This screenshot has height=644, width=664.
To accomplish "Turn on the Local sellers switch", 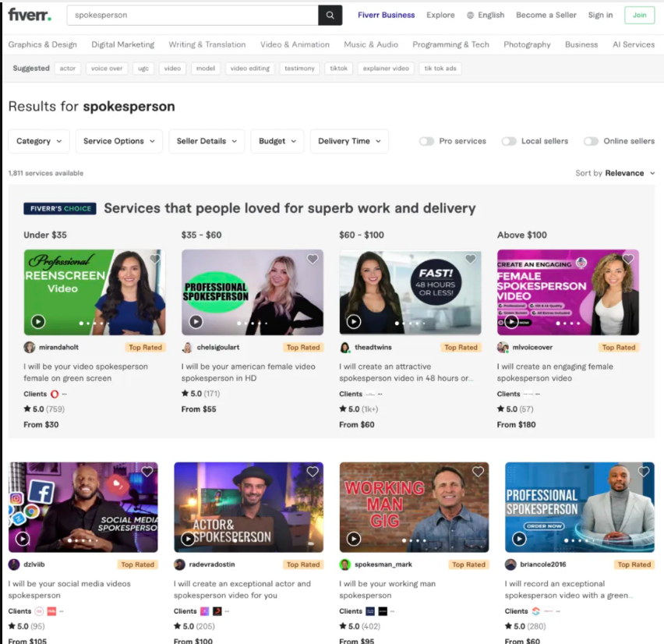I will 509,141.
